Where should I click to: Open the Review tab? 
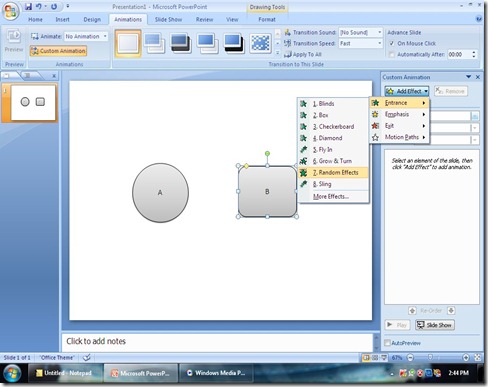pos(204,19)
